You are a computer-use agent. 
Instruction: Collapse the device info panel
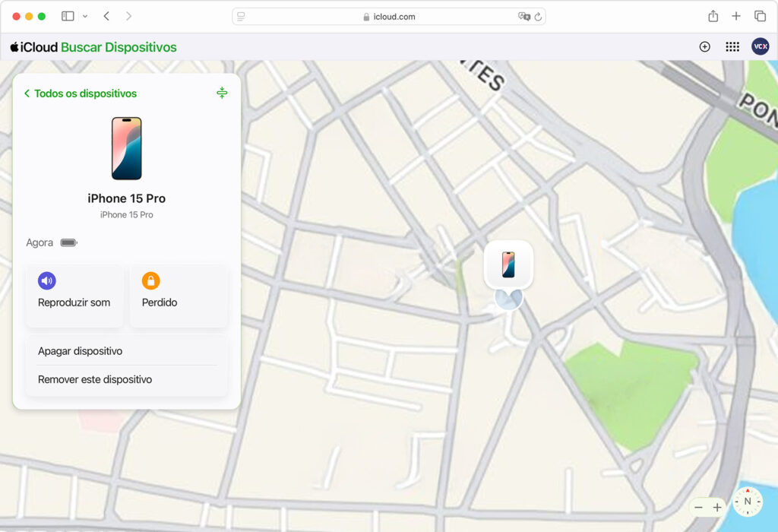point(222,93)
